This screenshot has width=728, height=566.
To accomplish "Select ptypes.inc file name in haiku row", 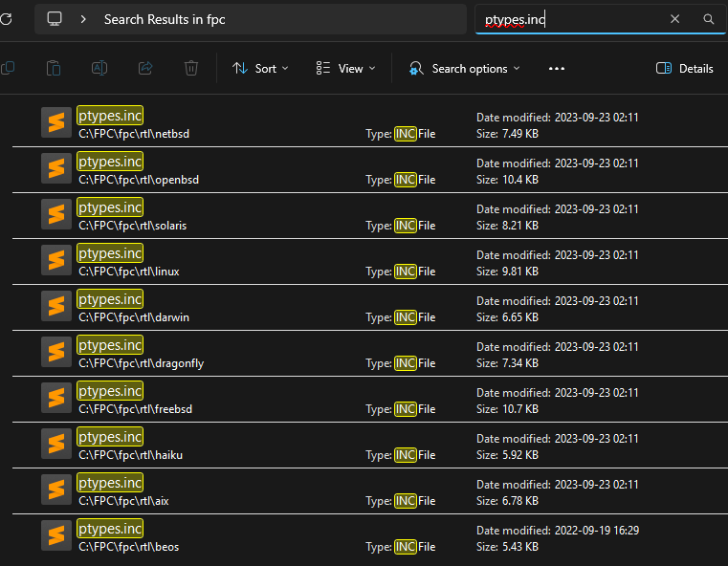I will (110, 437).
